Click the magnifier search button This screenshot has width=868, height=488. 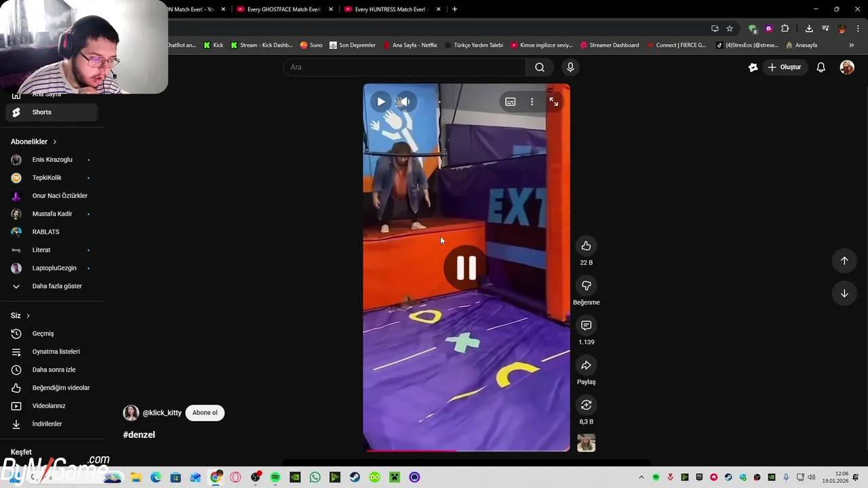540,67
